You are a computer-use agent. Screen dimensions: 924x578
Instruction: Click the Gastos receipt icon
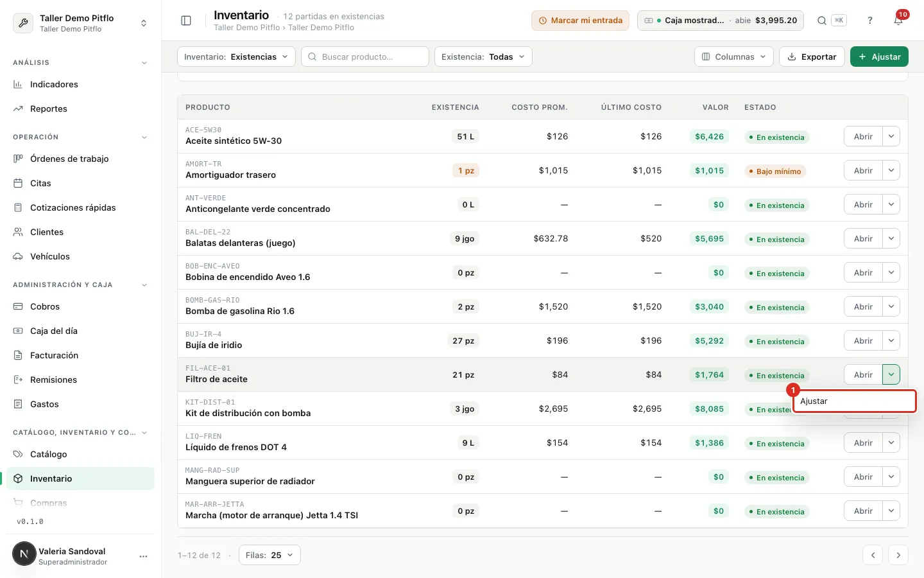tap(18, 404)
